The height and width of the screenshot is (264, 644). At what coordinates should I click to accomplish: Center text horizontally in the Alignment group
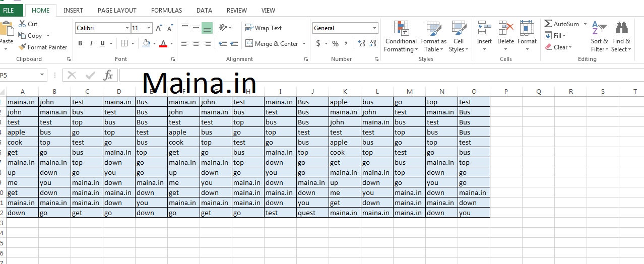click(x=196, y=44)
